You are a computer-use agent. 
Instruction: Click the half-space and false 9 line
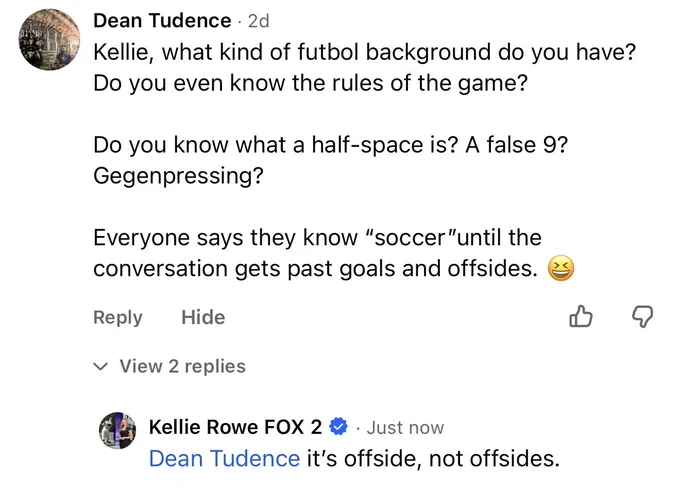coord(330,144)
